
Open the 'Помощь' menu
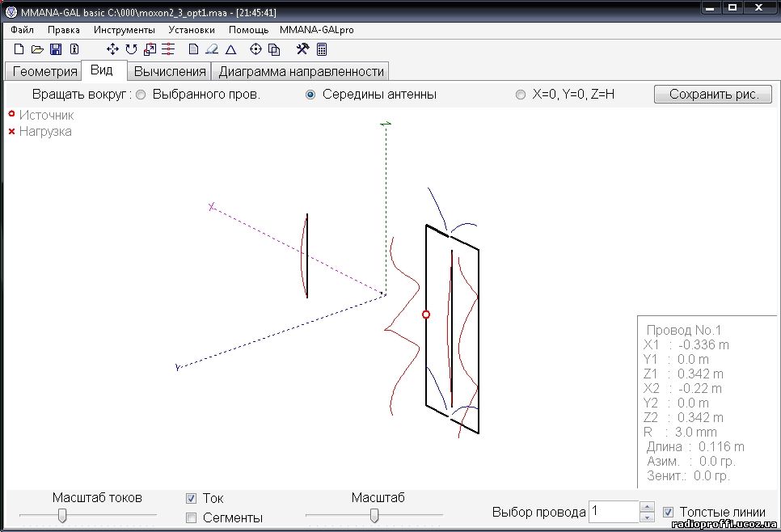(248, 30)
